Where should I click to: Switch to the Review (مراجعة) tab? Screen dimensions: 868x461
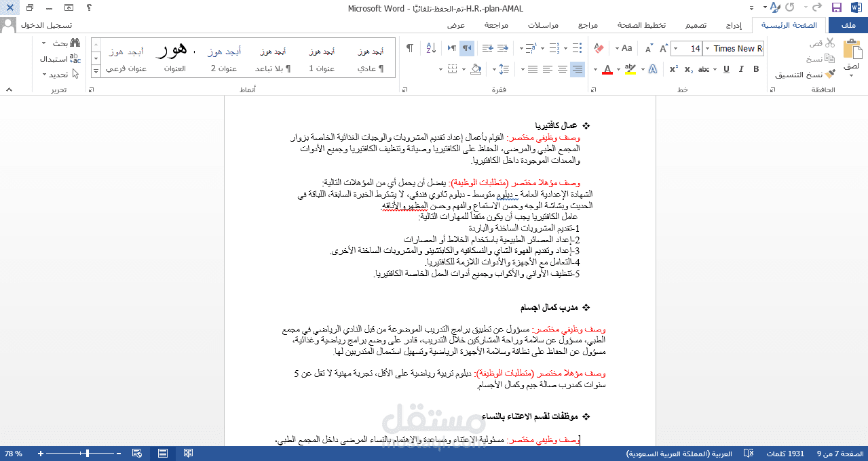pyautogui.click(x=497, y=25)
